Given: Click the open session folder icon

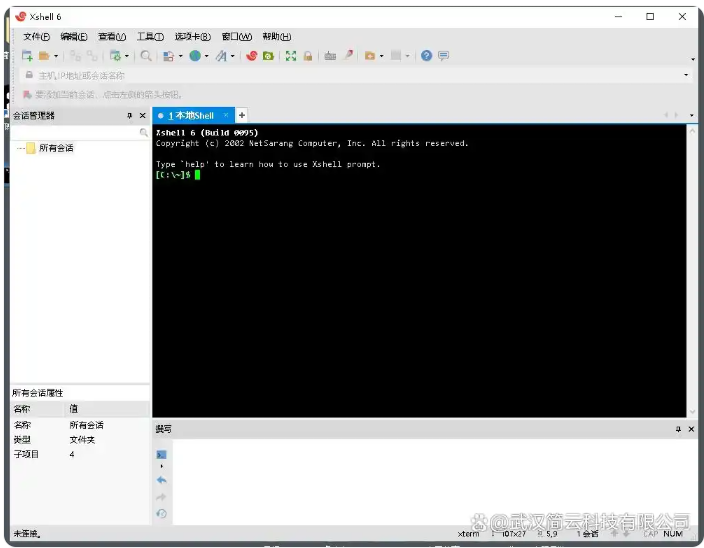Looking at the screenshot, I should 44,56.
